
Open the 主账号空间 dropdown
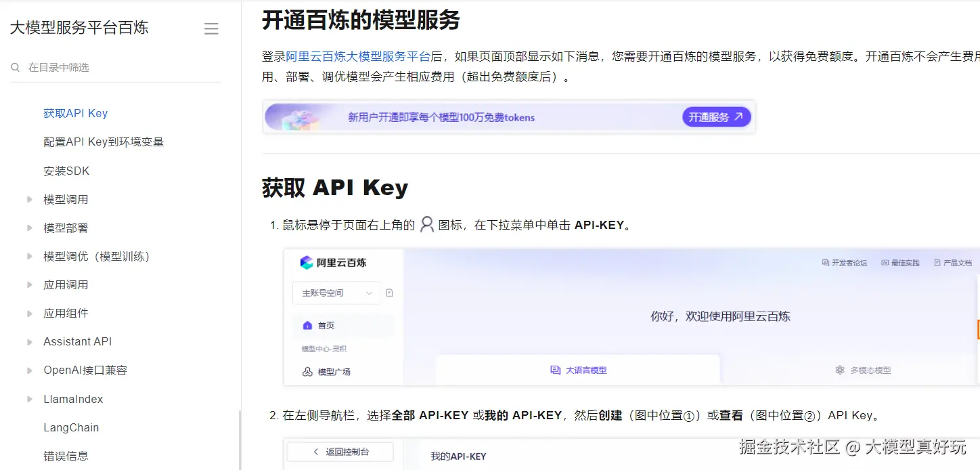pyautogui.click(x=336, y=293)
